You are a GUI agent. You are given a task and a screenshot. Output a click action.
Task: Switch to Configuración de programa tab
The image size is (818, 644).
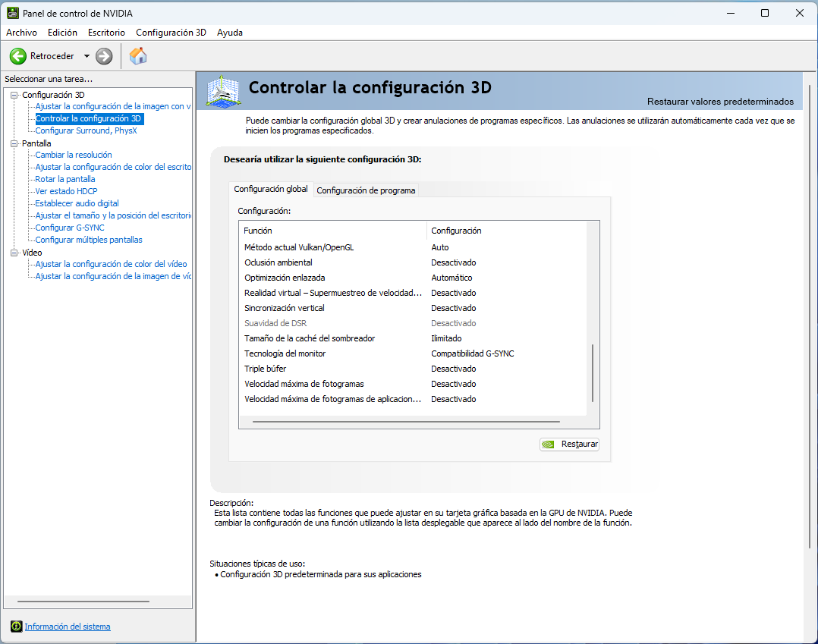coord(366,190)
